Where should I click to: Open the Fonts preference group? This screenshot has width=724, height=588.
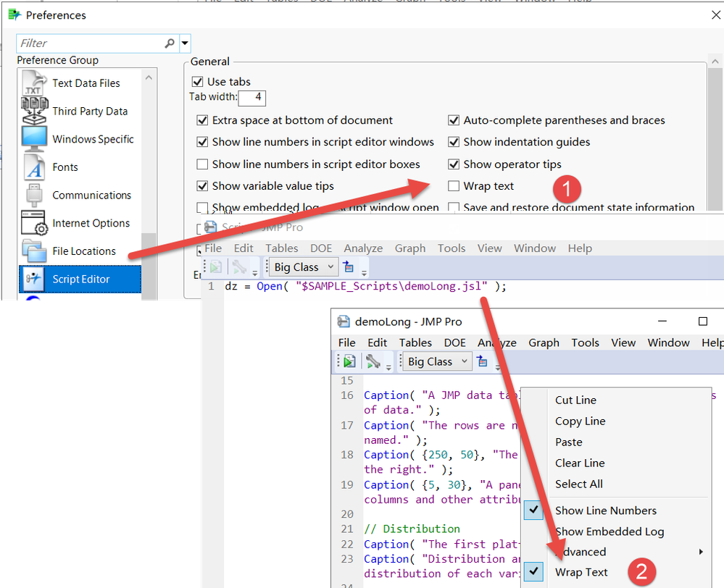(x=65, y=167)
